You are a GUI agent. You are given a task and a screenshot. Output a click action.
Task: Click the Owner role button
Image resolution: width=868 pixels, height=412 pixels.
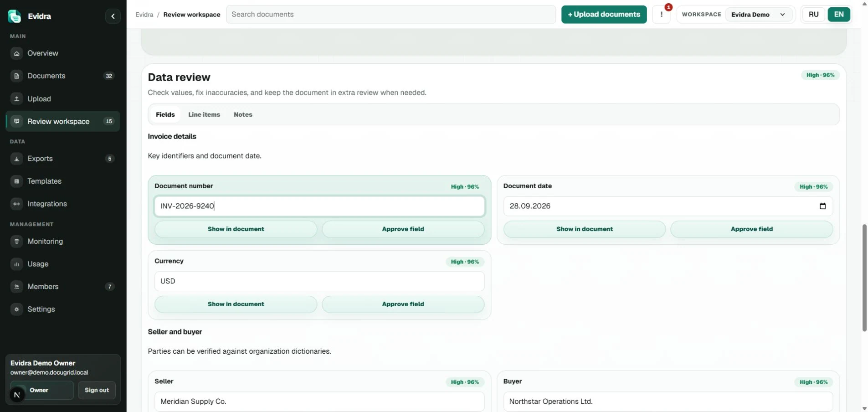pos(42,390)
